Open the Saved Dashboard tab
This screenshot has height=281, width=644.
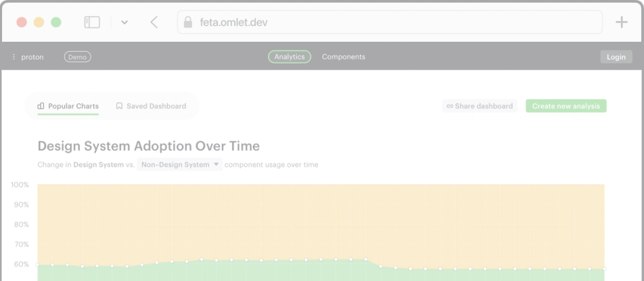point(151,106)
